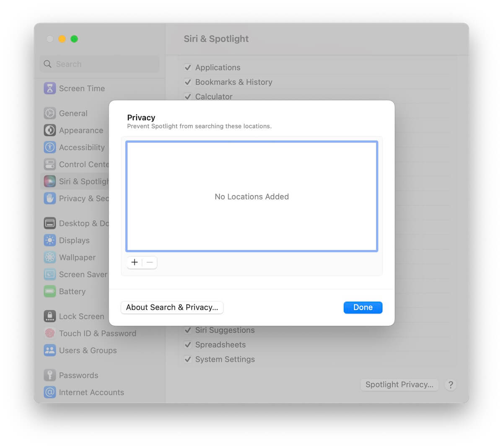Open the Screen Time settings pane
This screenshot has height=448, width=503.
(100, 88)
